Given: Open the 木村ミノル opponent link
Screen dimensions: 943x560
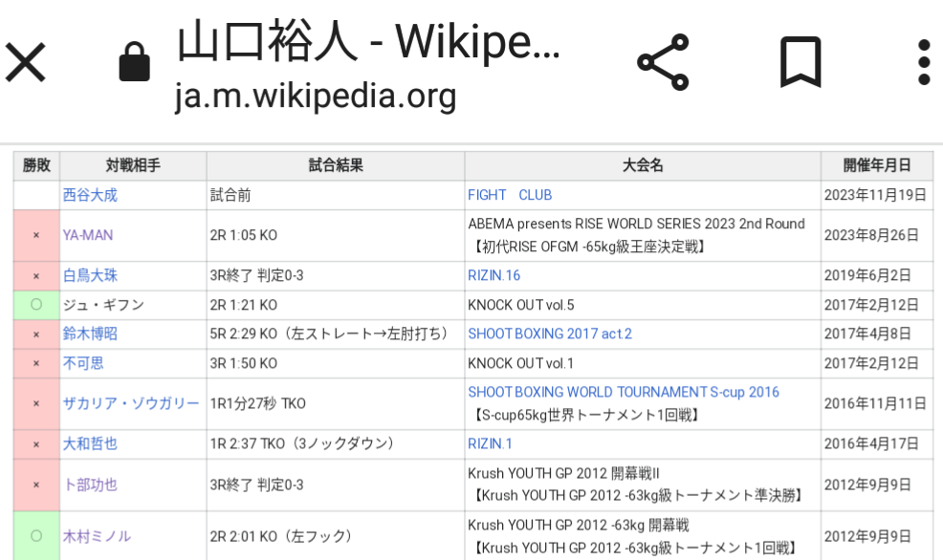Looking at the screenshot, I should point(97,536).
